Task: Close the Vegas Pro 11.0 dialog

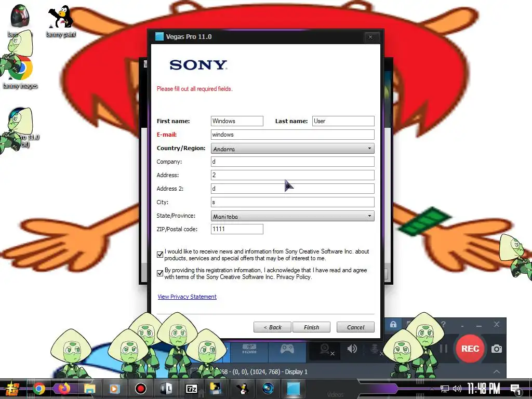Action: click(370, 37)
